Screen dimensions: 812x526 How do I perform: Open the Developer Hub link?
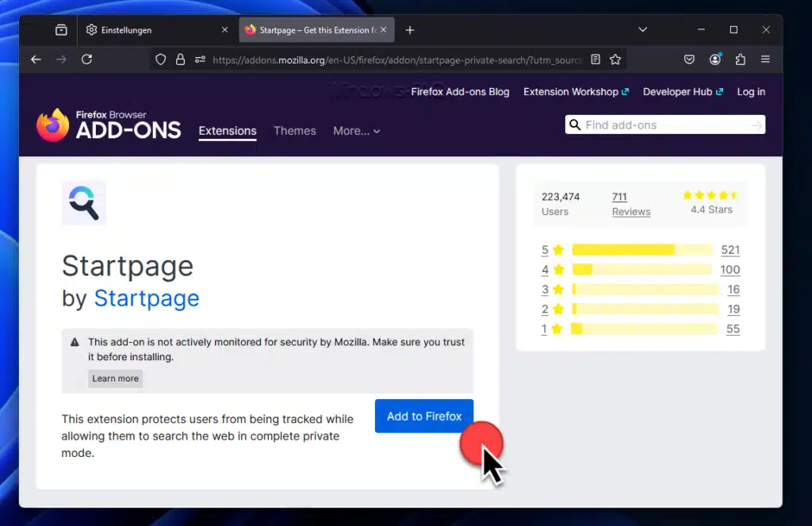[683, 92]
